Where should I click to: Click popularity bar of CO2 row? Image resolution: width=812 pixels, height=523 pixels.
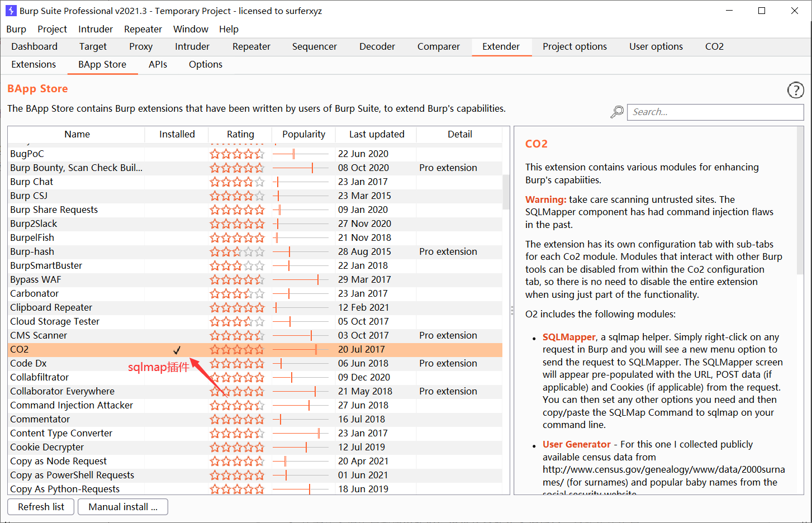[301, 349]
